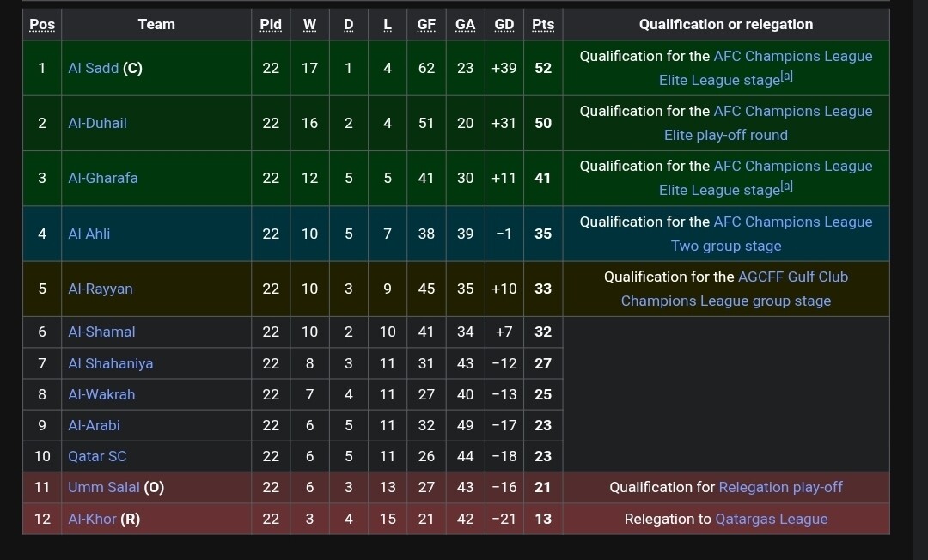Open the Al-Duhail team page
928x560 pixels.
tap(97, 123)
